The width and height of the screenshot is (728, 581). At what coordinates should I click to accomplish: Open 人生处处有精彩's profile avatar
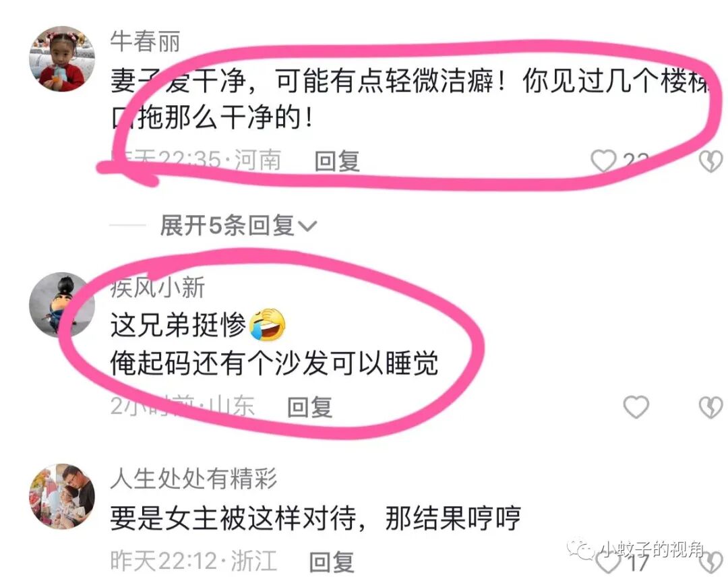point(62,497)
